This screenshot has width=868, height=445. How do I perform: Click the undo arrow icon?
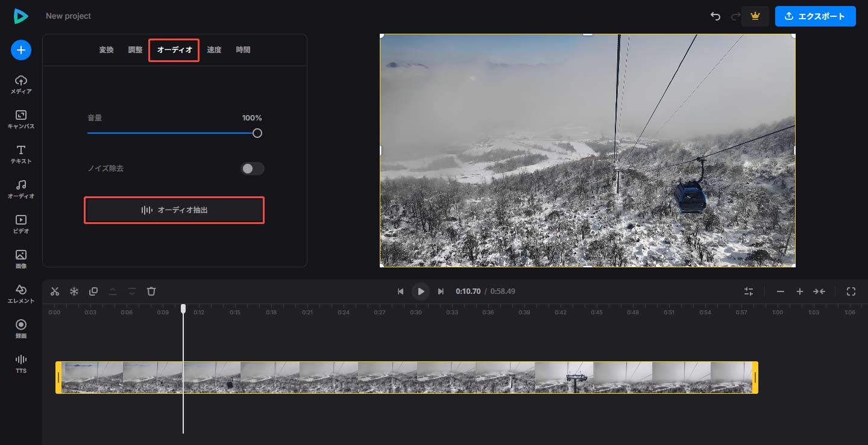point(715,16)
